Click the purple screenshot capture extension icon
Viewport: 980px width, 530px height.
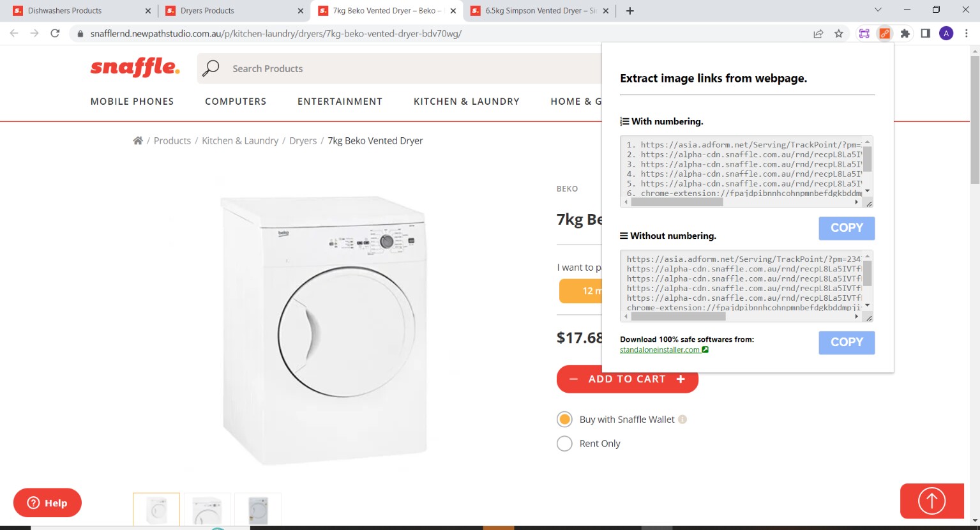864,33
